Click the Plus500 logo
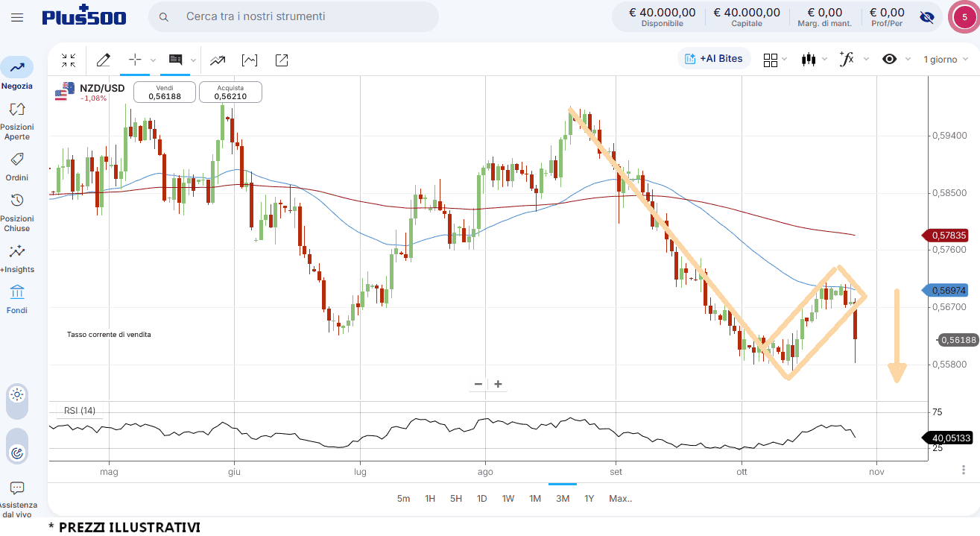The image size is (980, 536). [84, 16]
